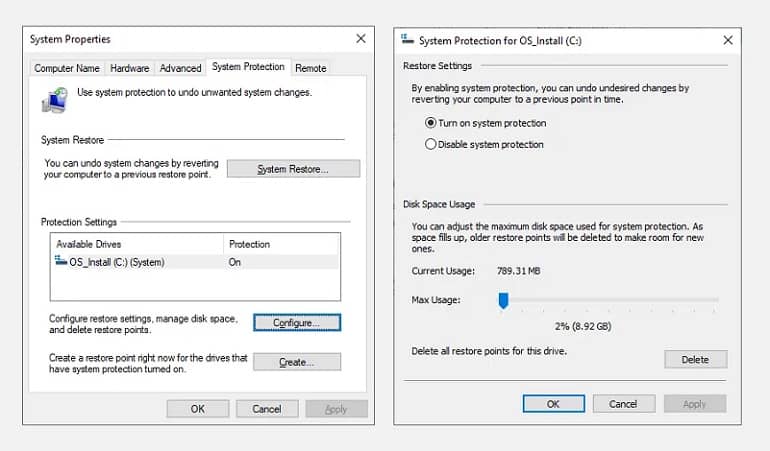Screen dimensions: 770x451
Task: Choose Disable system protection radio button
Action: click(x=431, y=144)
